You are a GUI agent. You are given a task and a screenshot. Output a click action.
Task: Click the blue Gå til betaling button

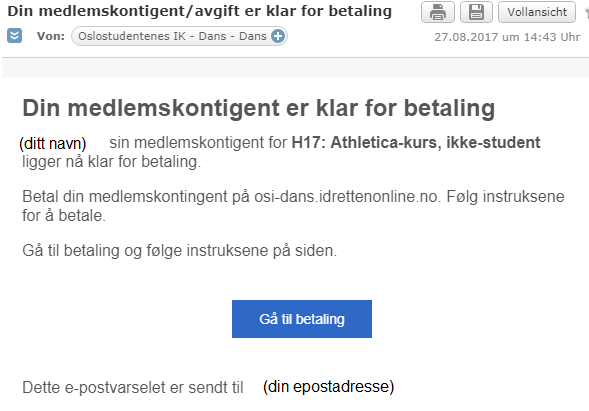302,319
